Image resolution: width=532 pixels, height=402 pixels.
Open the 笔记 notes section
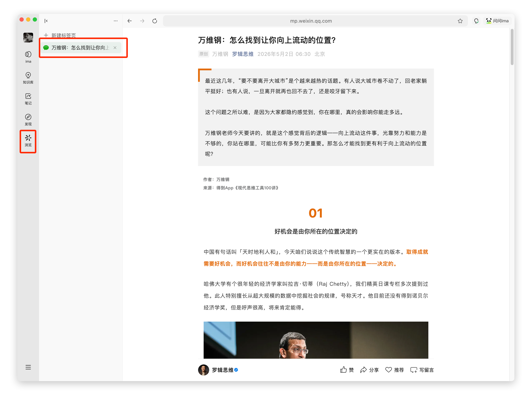28,99
